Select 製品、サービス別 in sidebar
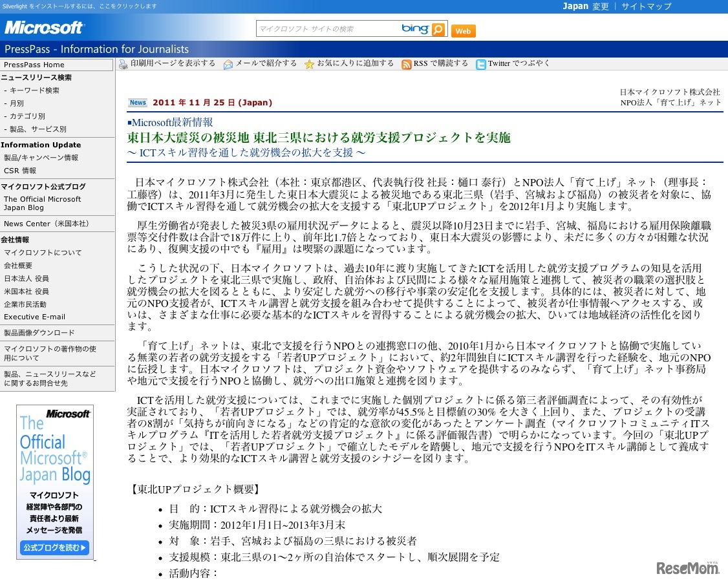 coord(38,129)
